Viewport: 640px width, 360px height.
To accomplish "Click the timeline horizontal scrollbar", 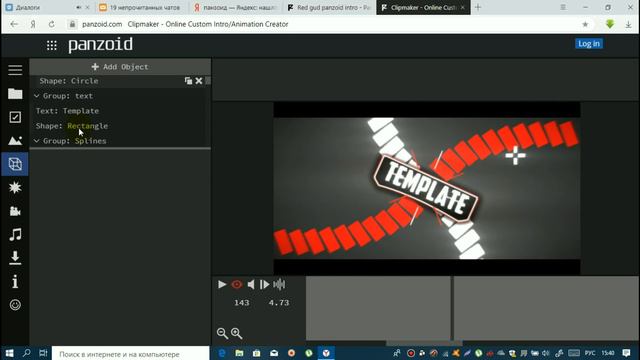I will click(424, 343).
